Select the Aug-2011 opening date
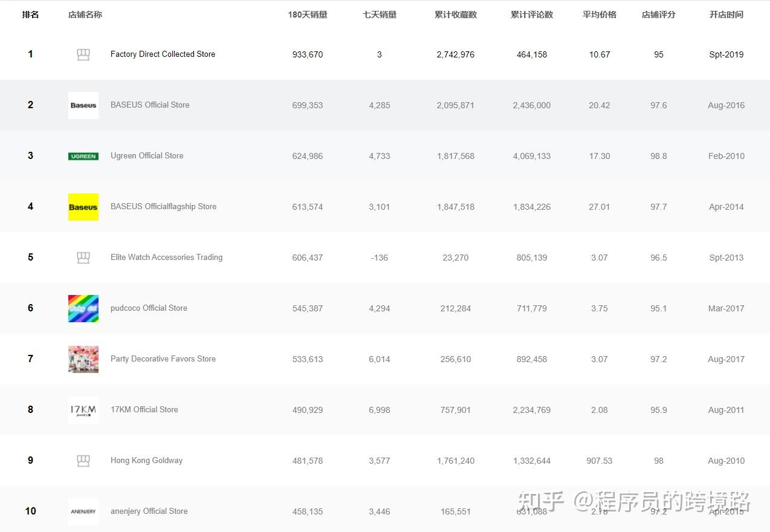The image size is (770, 532). tap(726, 410)
